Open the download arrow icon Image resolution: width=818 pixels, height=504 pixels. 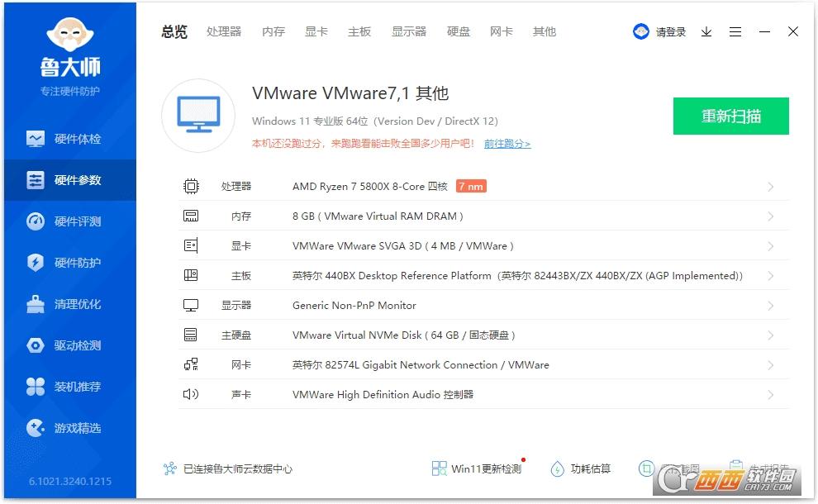coord(706,32)
